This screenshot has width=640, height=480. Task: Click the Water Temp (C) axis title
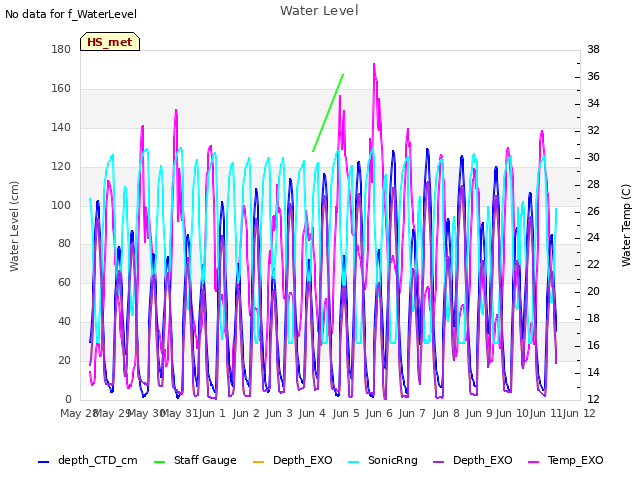(626, 225)
